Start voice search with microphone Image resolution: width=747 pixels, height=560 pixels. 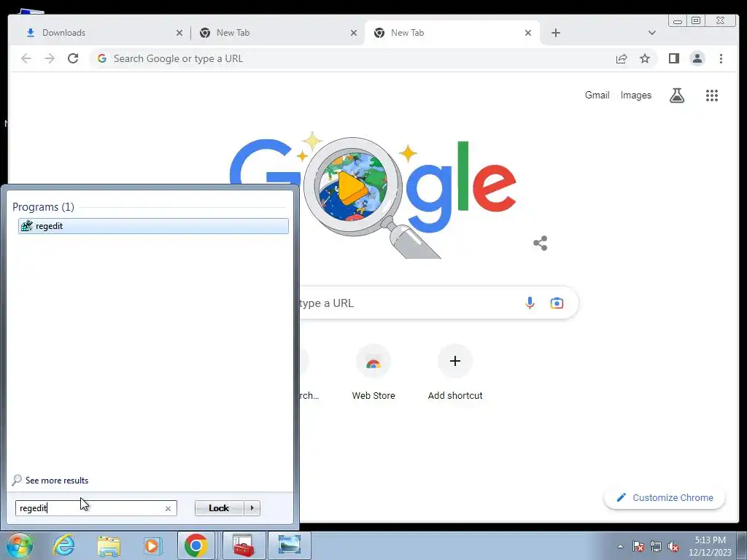[530, 303]
